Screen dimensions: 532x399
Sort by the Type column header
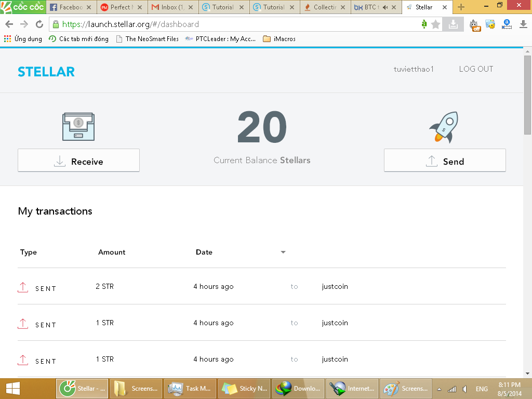29,252
